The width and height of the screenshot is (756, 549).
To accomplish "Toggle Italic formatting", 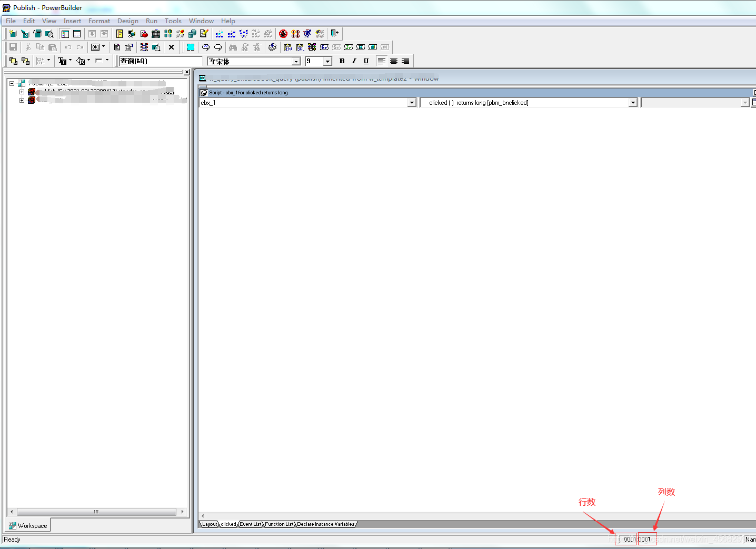I will (354, 61).
